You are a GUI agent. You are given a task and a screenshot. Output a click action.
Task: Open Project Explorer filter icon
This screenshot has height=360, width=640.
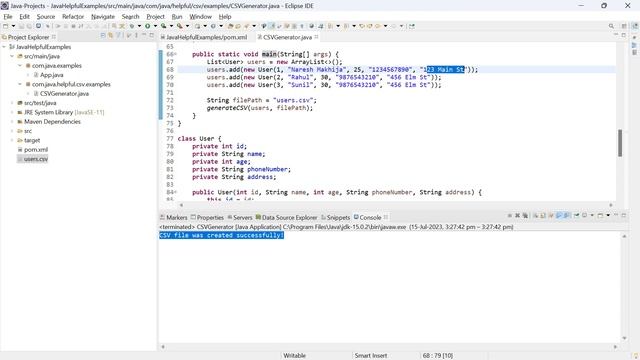pos(119,36)
